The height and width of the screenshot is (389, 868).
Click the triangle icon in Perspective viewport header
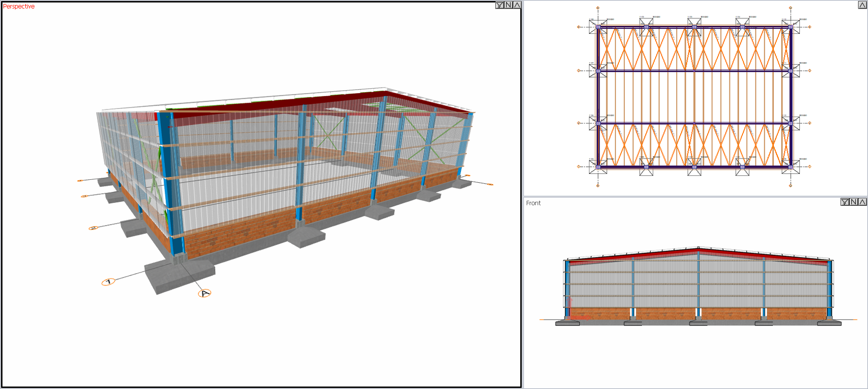pos(517,5)
